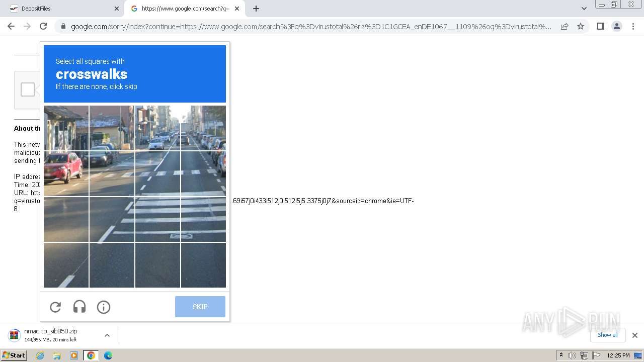Select the captcha tile with the red car
Image resolution: width=644 pixels, height=362 pixels.
tap(66, 173)
